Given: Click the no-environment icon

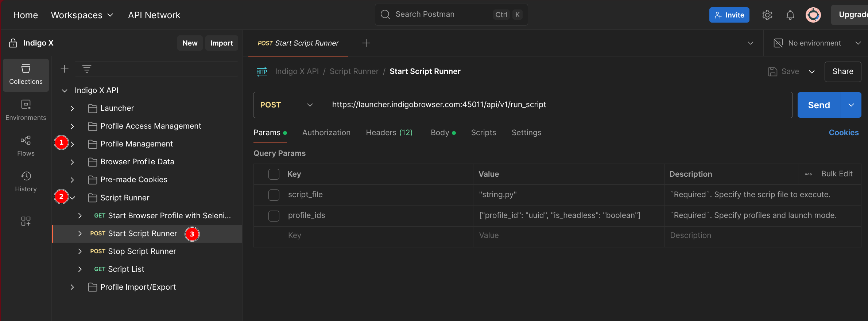Looking at the screenshot, I should point(778,43).
